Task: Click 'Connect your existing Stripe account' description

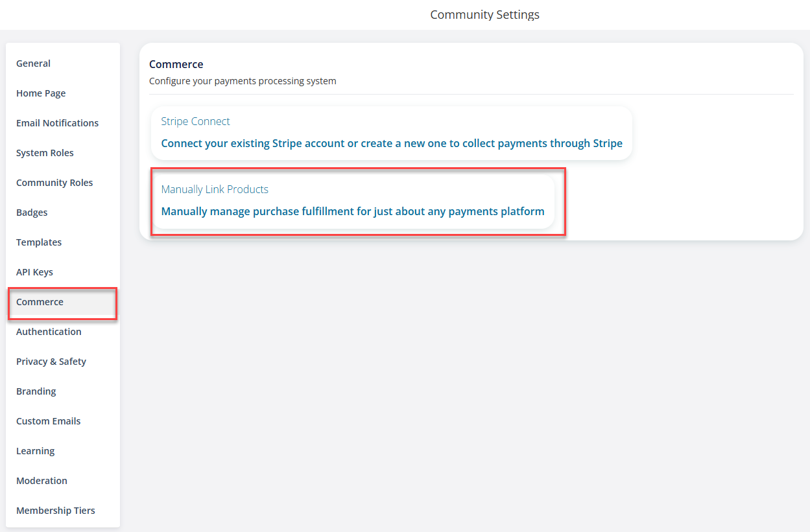Action: [x=392, y=143]
